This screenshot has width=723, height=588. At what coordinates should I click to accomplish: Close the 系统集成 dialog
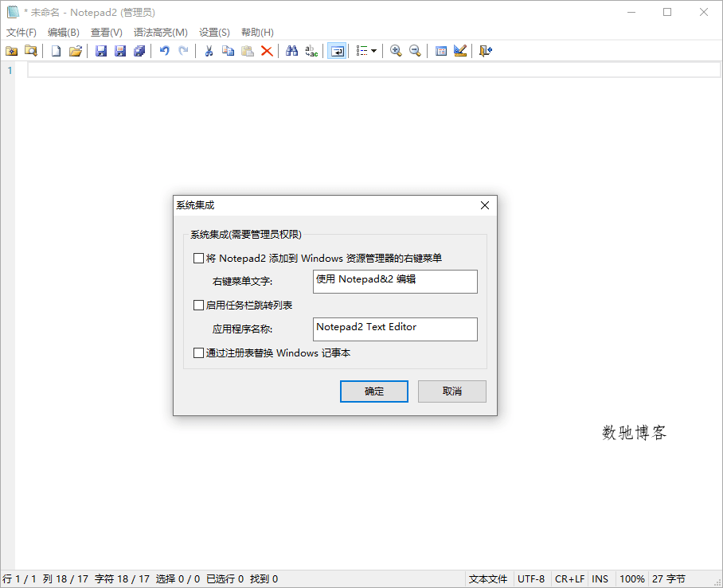click(485, 205)
